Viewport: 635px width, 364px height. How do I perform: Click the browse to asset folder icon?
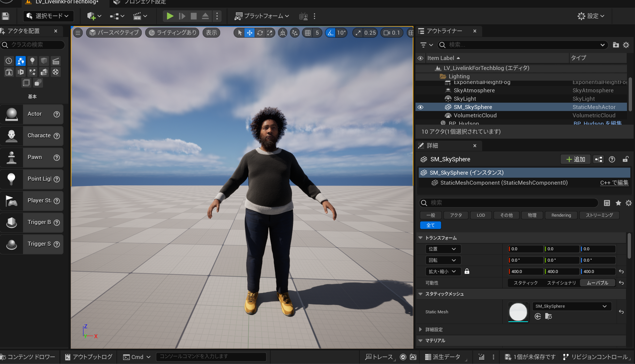coord(548,316)
